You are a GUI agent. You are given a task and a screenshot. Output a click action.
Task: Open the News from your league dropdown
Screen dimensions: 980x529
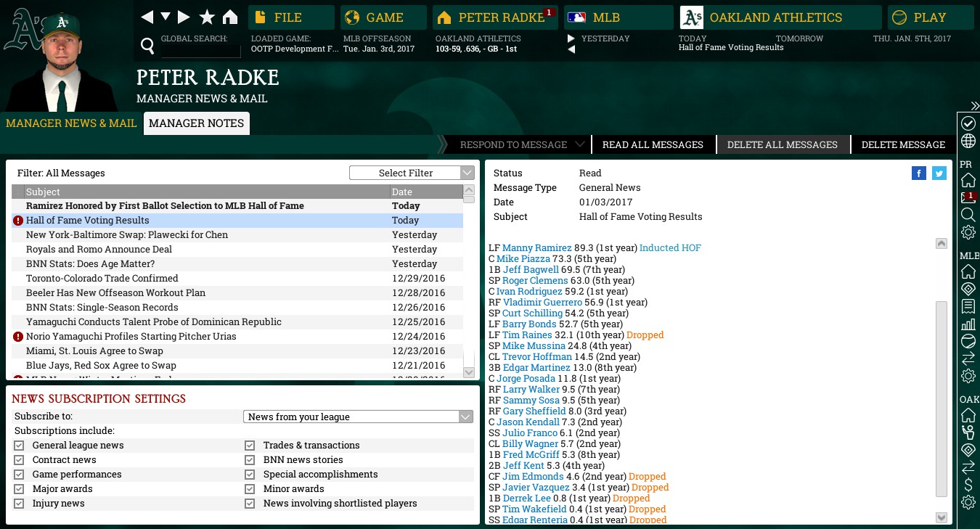tap(358, 417)
